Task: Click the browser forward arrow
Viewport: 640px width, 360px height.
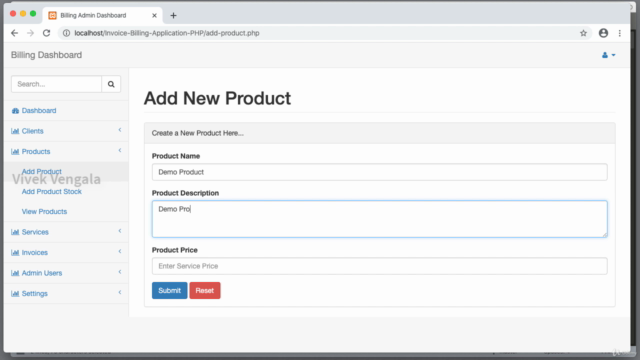Action: (31, 33)
